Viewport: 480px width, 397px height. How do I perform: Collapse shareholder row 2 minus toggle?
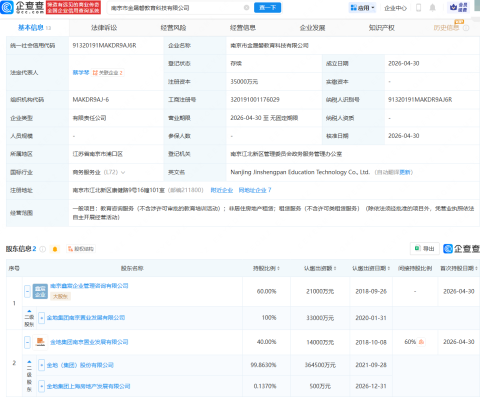[27, 342]
